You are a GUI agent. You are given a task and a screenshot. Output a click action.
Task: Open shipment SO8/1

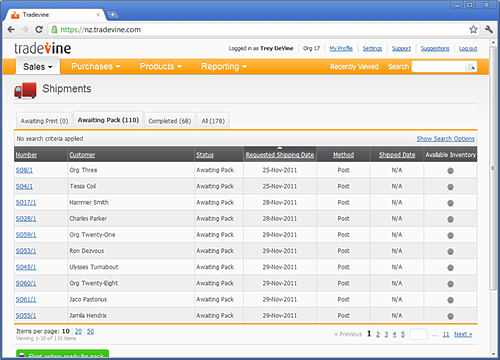(24, 170)
